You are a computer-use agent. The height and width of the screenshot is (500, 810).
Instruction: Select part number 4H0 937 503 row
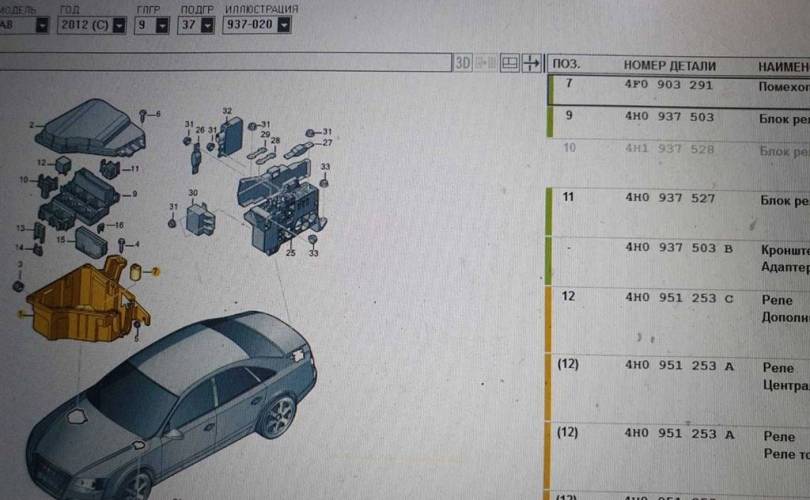click(670, 117)
